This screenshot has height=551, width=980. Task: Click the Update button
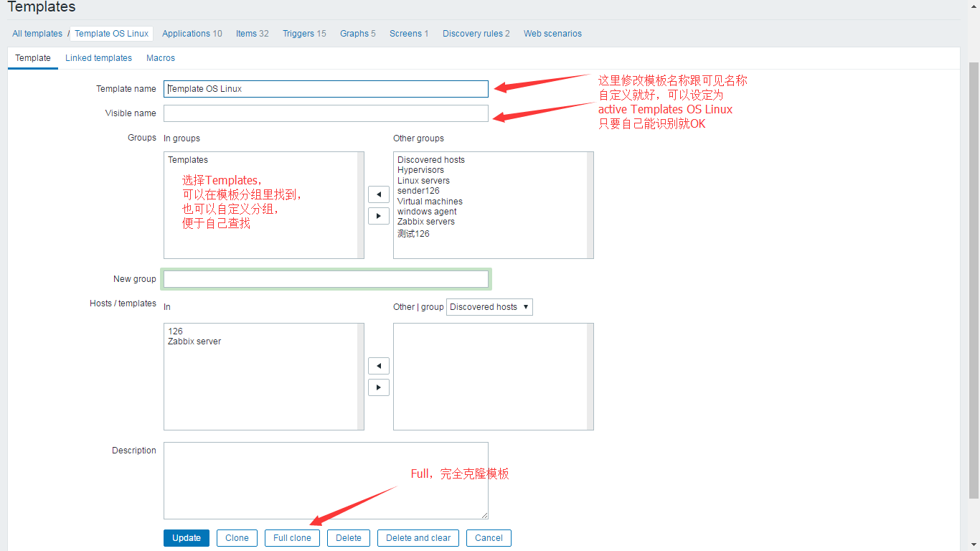pos(187,538)
